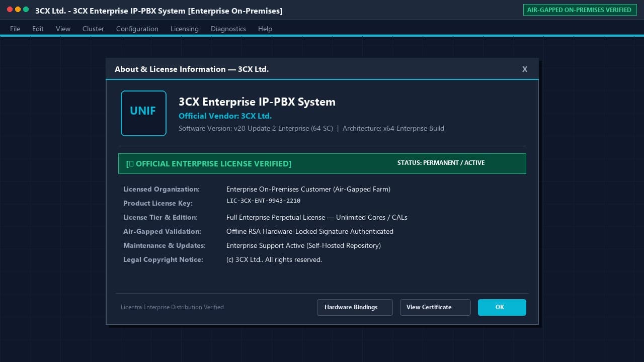
Task: Click the Air-Gapped On-Premises Verified badge
Action: click(579, 10)
